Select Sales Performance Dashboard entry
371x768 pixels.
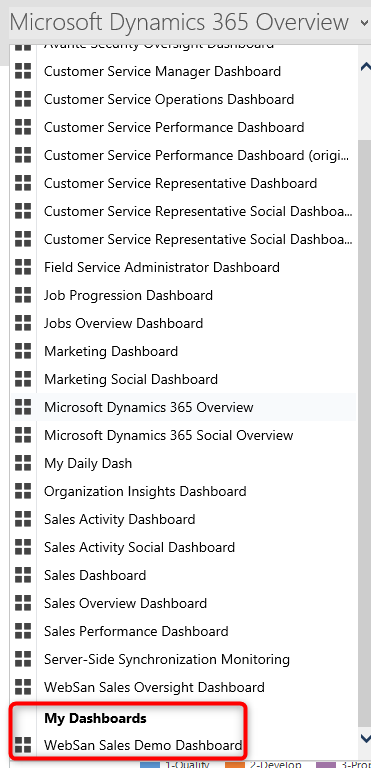136,631
